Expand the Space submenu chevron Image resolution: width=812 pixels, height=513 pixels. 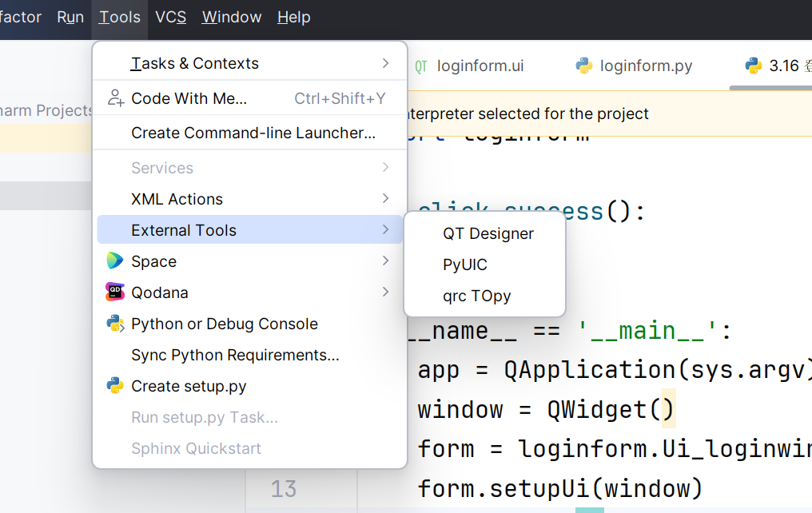click(385, 260)
